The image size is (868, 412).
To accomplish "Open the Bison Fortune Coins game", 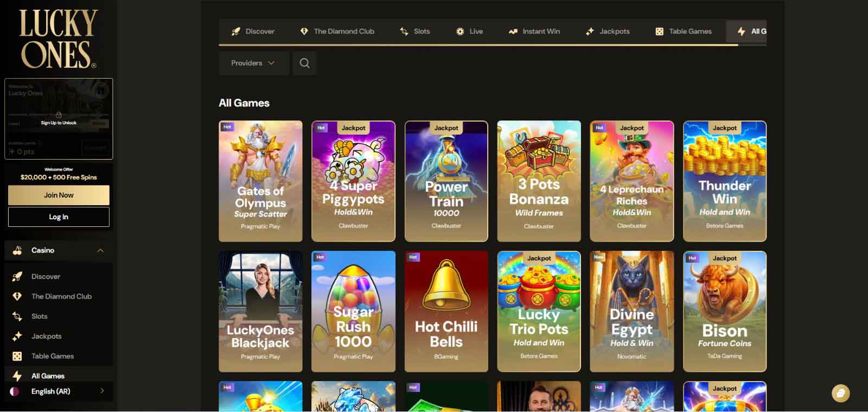I will point(725,312).
